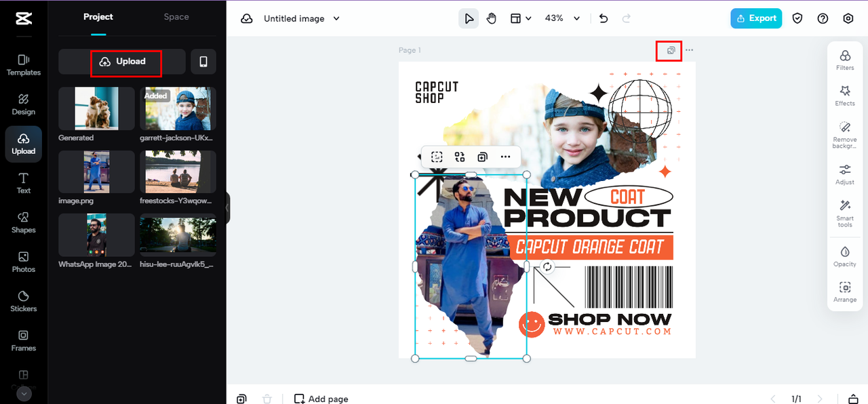Screen dimensions: 868x404
Task: Collapse the left panel handle
Action: (228, 207)
